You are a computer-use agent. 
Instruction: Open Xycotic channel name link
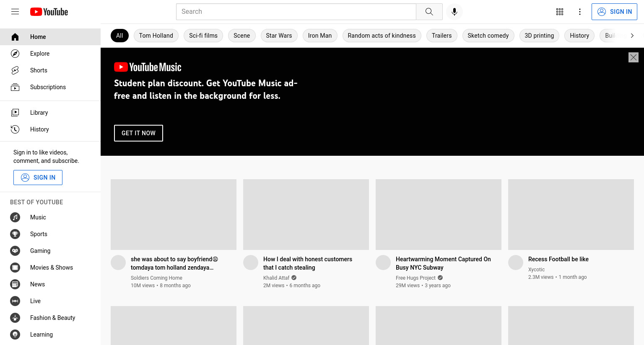536,270
